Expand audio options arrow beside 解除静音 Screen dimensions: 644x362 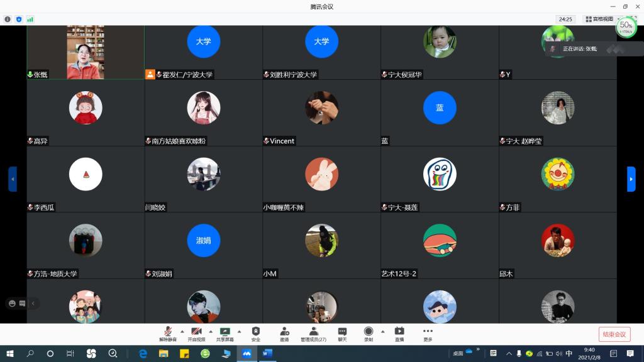click(182, 331)
